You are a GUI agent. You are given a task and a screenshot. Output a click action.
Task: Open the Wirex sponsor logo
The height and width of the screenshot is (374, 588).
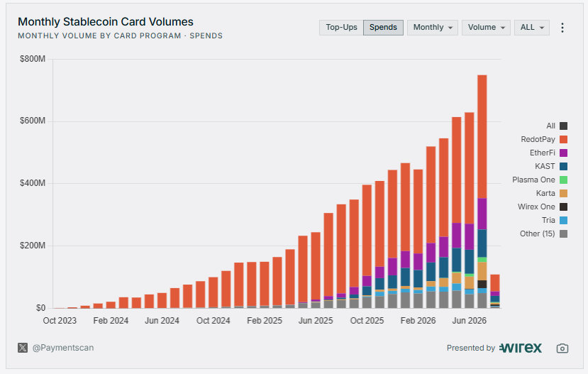click(x=521, y=348)
